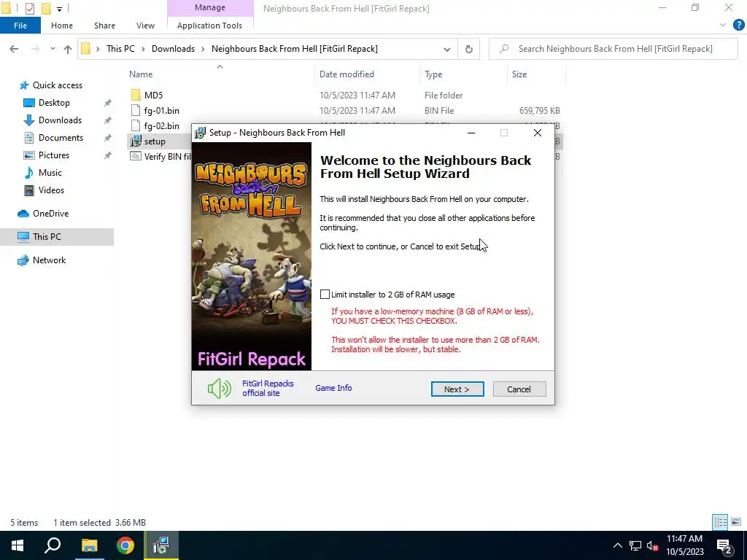Click the setup installer taskbar icon
This screenshot has height=560, width=747.
[x=161, y=545]
